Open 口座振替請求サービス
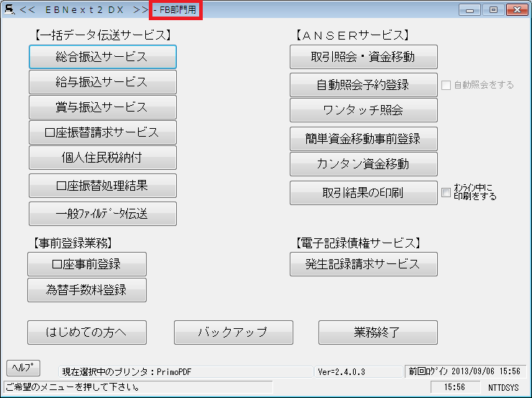This screenshot has width=532, height=398. (x=103, y=132)
